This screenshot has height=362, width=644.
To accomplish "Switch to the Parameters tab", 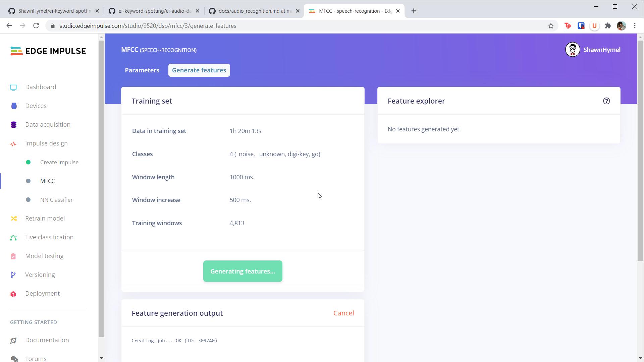I will click(142, 70).
